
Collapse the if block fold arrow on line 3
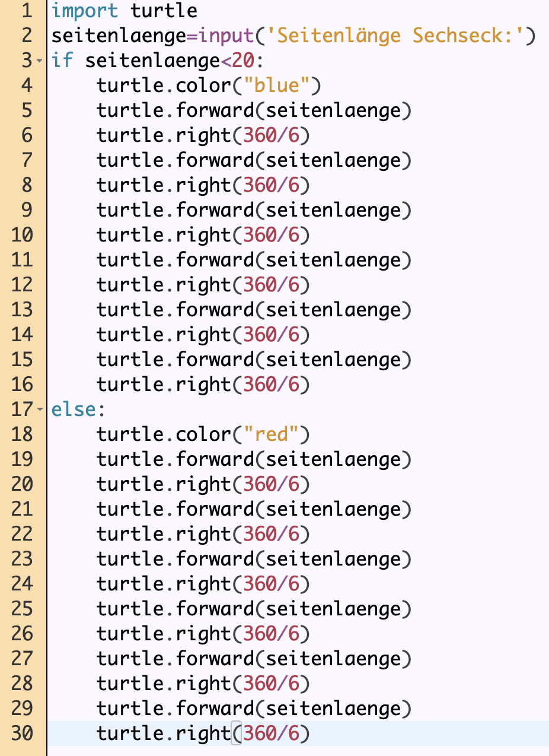pyautogui.click(x=39, y=61)
